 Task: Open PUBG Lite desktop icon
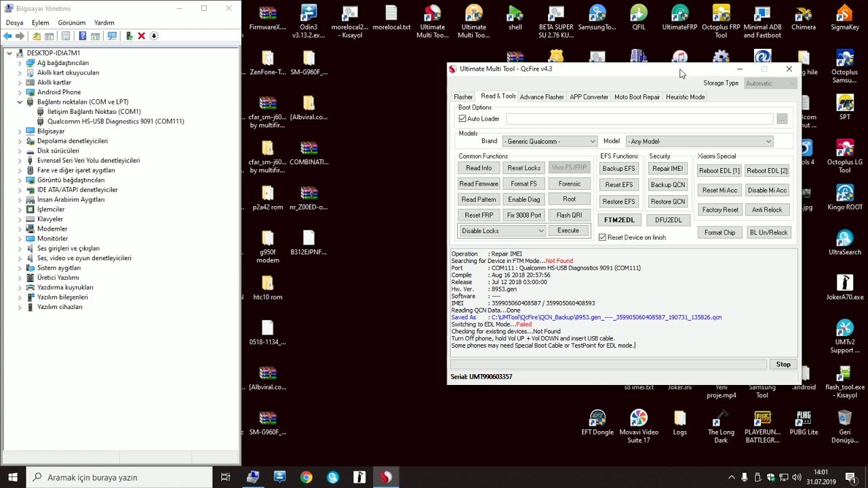tap(804, 422)
